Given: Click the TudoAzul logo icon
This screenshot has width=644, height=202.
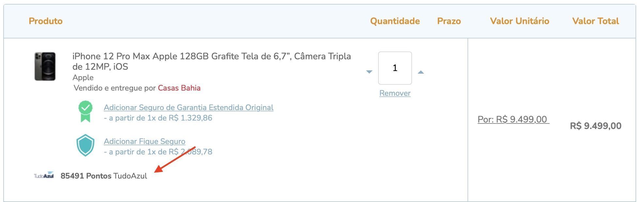Looking at the screenshot, I should (x=44, y=175).
